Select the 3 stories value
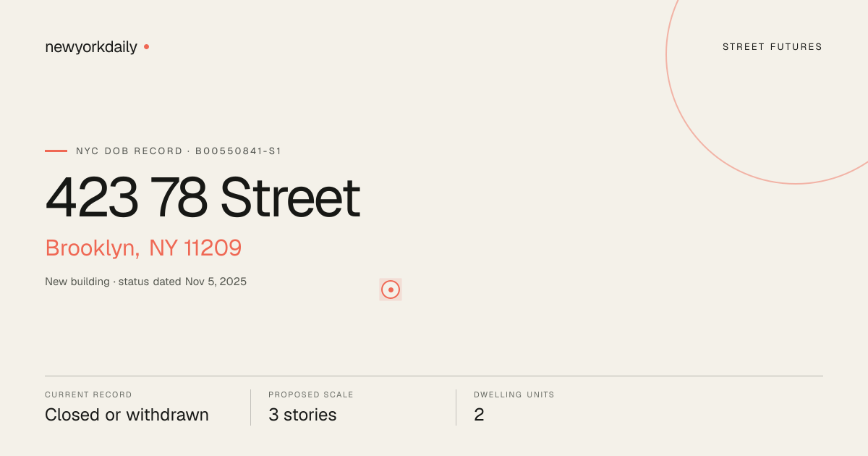The width and height of the screenshot is (868, 456). pyautogui.click(x=302, y=415)
